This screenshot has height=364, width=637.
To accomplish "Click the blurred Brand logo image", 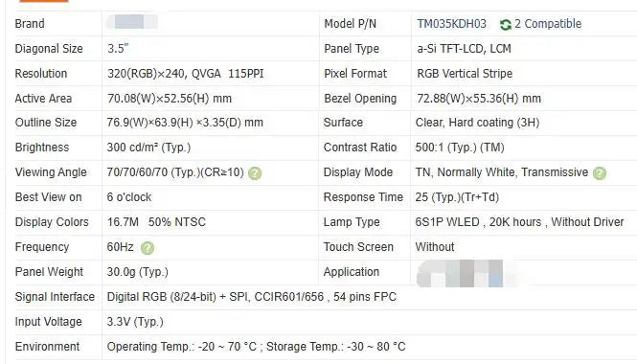I will [x=132, y=21].
